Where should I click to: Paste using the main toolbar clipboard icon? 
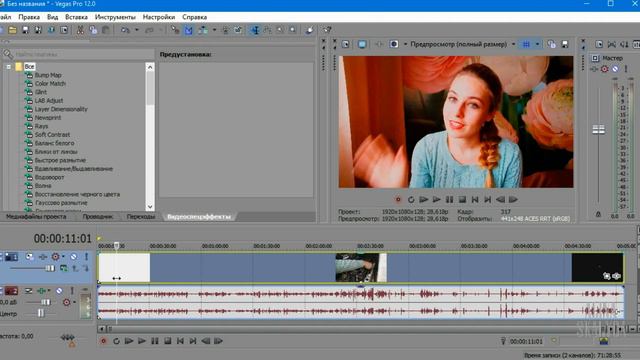tap(106, 30)
